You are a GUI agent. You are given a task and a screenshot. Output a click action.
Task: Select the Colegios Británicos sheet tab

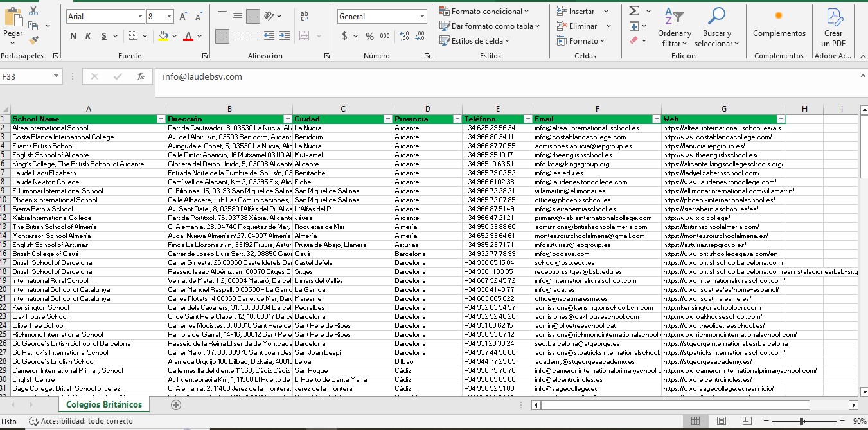tap(103, 404)
